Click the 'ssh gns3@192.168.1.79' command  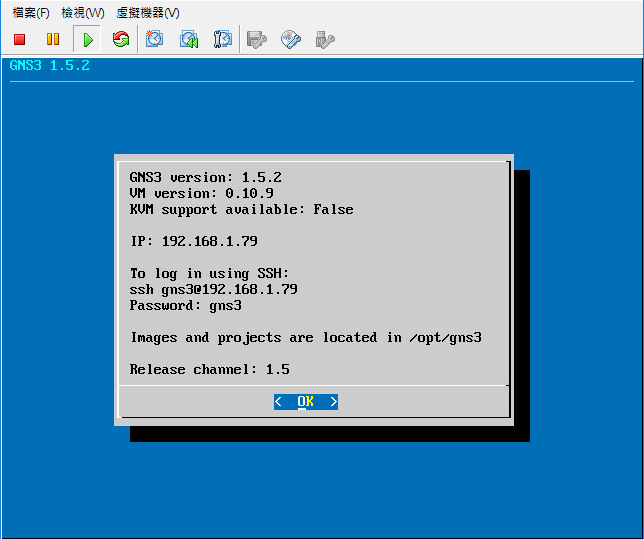214,290
